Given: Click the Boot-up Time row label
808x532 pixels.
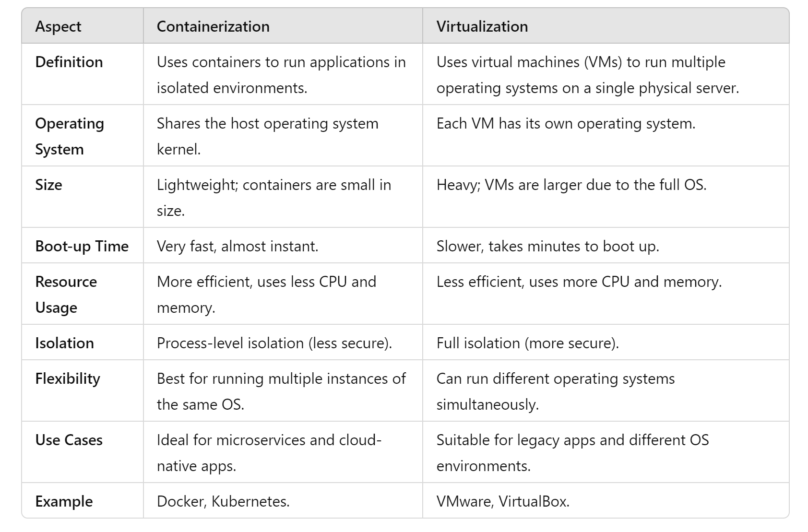Looking at the screenshot, I should pyautogui.click(x=82, y=246).
